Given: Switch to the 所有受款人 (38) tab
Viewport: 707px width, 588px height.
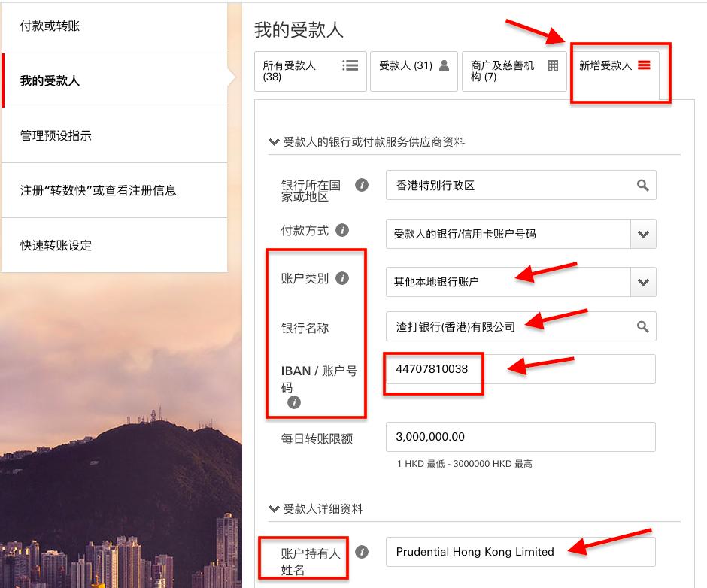Looking at the screenshot, I should coord(308,71).
